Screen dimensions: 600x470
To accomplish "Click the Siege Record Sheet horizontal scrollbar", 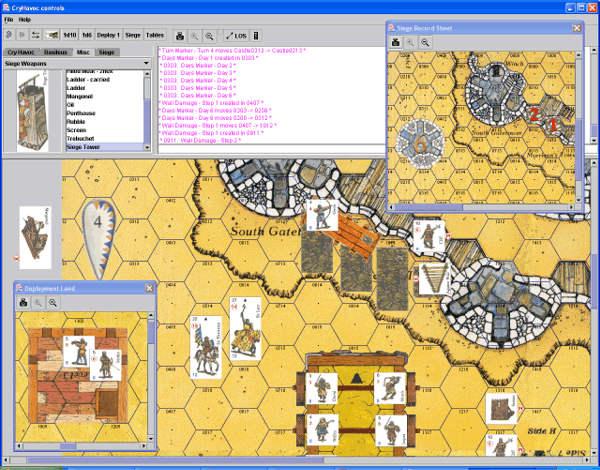I will [x=429, y=207].
